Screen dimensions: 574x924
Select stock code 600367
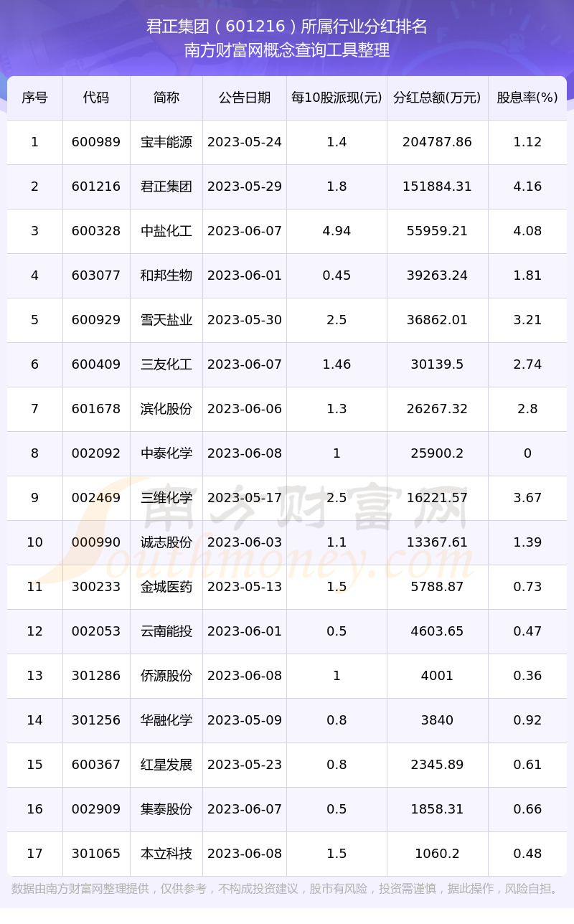[x=96, y=765]
